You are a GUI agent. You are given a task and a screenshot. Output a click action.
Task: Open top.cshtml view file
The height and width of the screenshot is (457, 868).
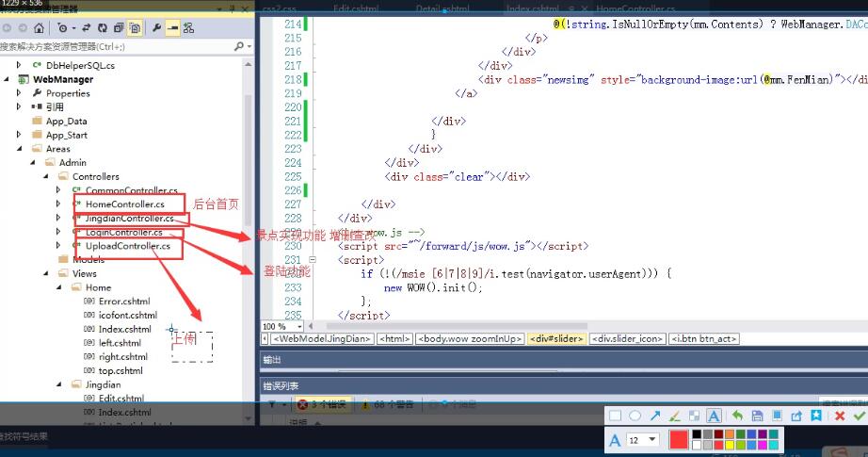point(121,370)
